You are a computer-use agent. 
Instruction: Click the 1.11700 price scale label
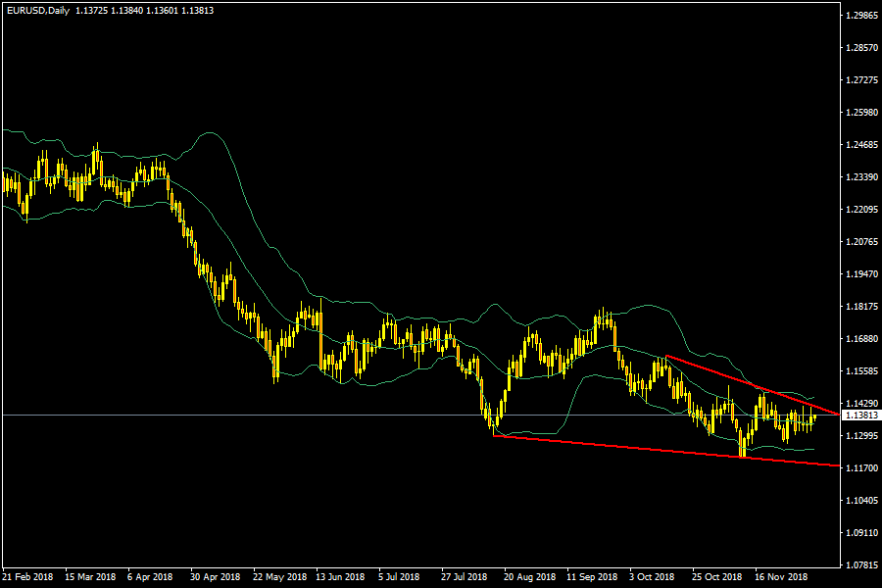click(860, 468)
